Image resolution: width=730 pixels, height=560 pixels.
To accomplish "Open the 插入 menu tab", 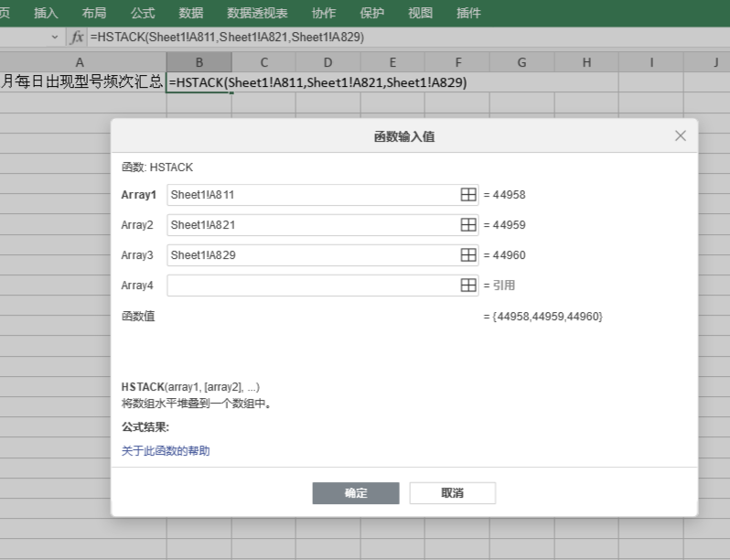I will pos(46,13).
